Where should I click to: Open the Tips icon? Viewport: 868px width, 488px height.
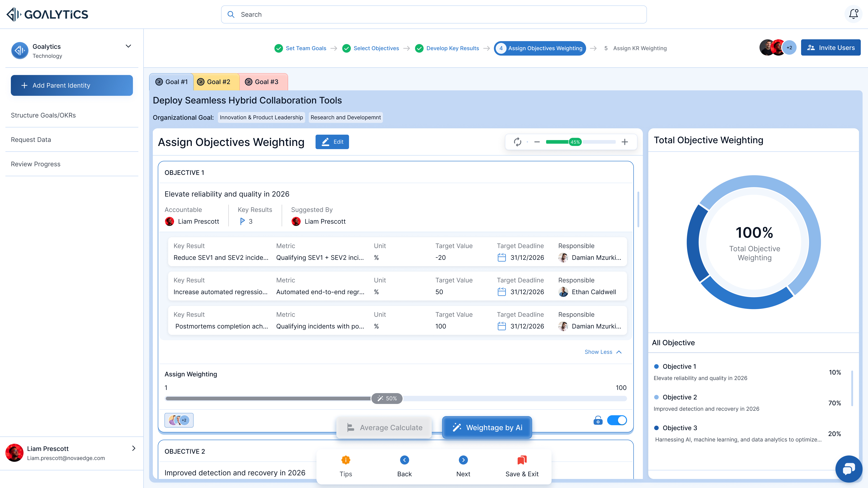pyautogui.click(x=346, y=460)
